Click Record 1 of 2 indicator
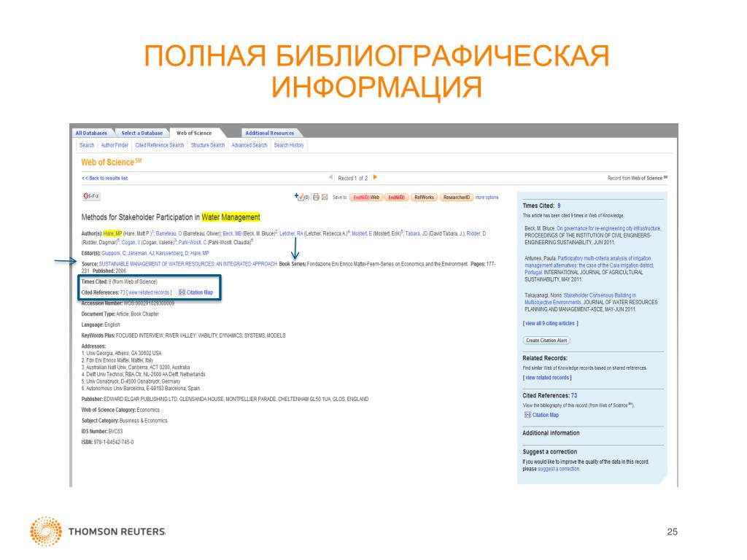The width and height of the screenshot is (747, 560). click(352, 178)
